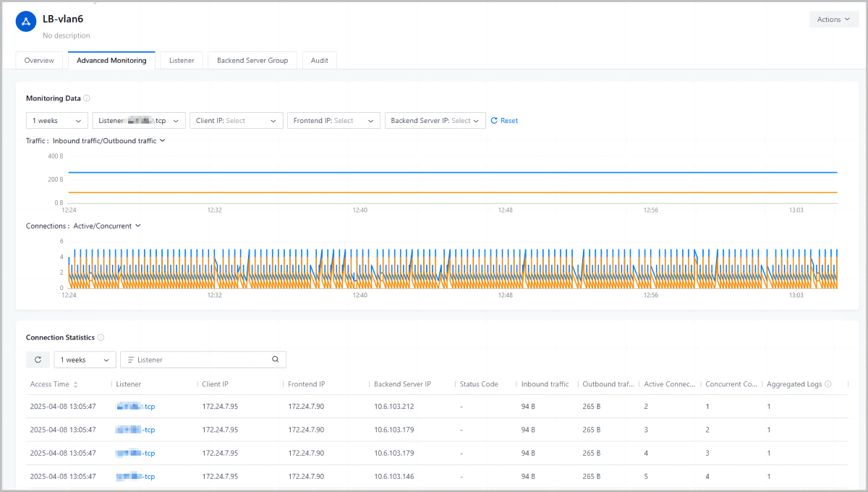Expand the Frontend IP filter dropdown

tap(333, 121)
